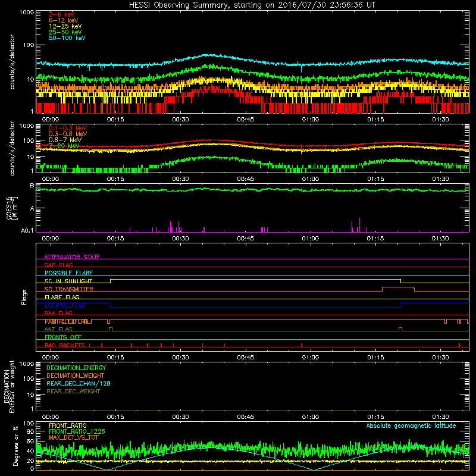Select the MAX_DET_VS_TOT legend label
The image size is (476, 476).
coord(73,437)
